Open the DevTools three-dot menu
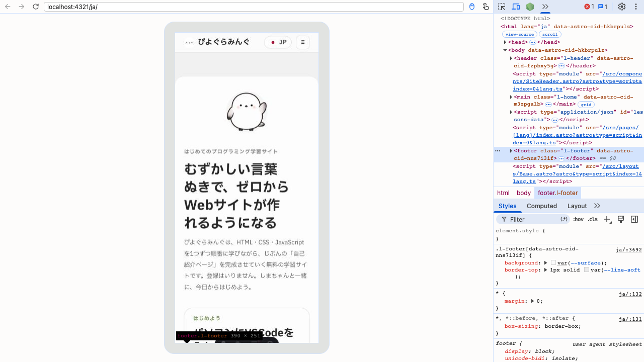Image resolution: width=644 pixels, height=362 pixels. tap(636, 7)
